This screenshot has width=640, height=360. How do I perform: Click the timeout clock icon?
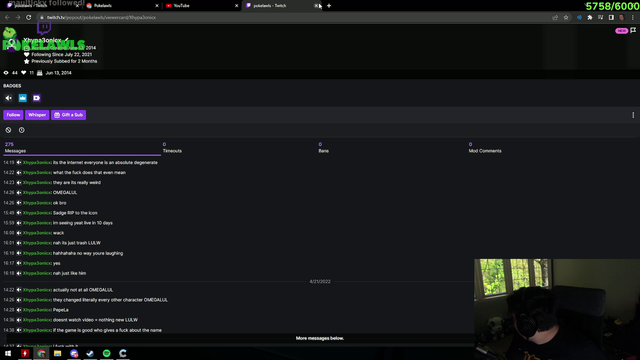pyautogui.click(x=22, y=130)
